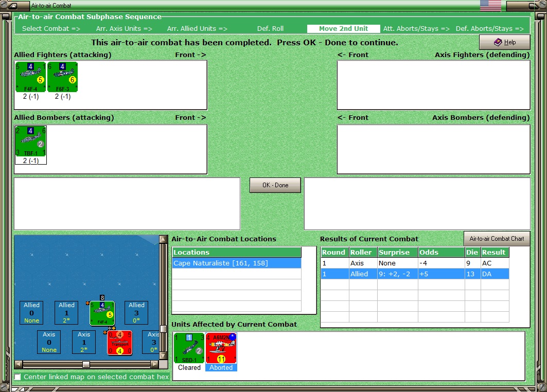The image size is (547, 392).
Task: Click the red Transport counter on the map
Action: pos(120,343)
